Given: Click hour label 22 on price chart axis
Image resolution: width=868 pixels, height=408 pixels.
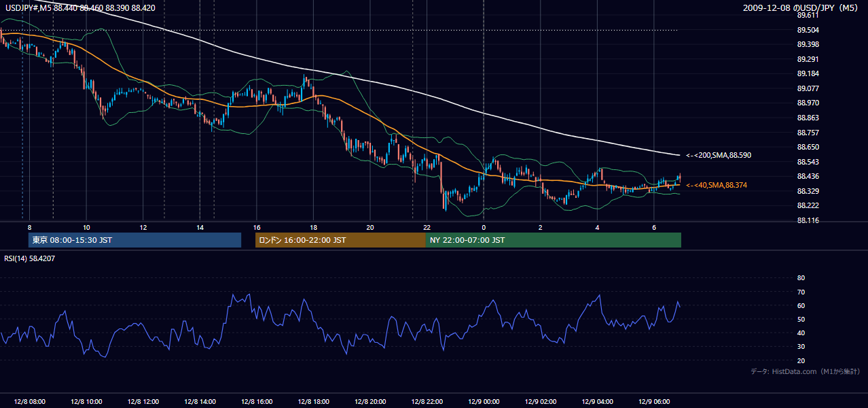Looking at the screenshot, I should pos(427,227).
